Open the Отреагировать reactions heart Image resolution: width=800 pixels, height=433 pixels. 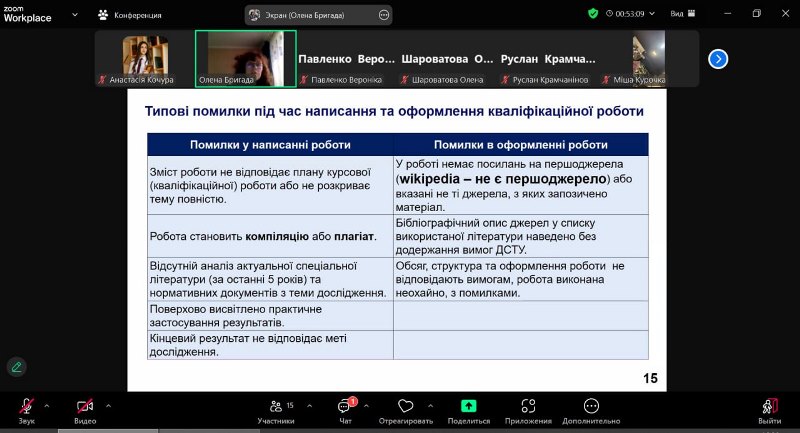pos(406,411)
